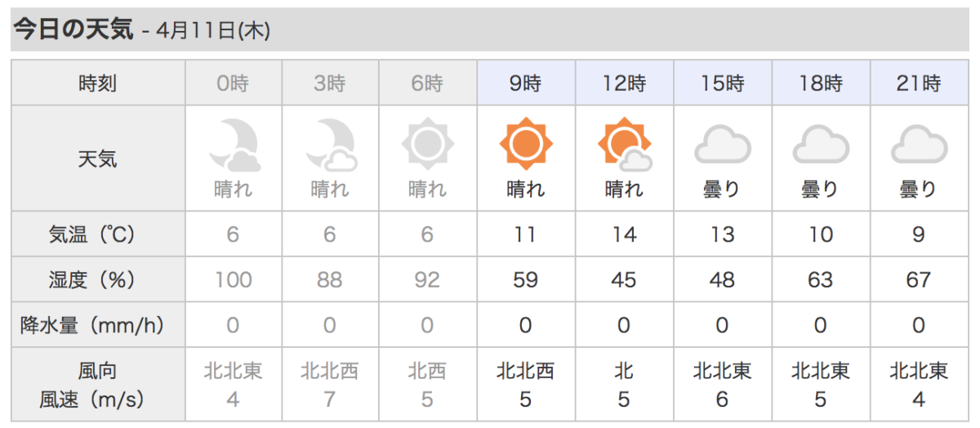Click the 時刻 row label
Image resolution: width=980 pixels, height=428 pixels.
[98, 82]
